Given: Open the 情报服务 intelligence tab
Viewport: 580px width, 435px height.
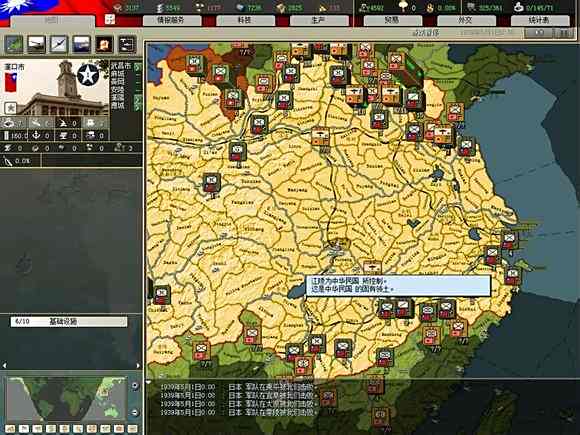Looking at the screenshot, I should coord(171,20).
